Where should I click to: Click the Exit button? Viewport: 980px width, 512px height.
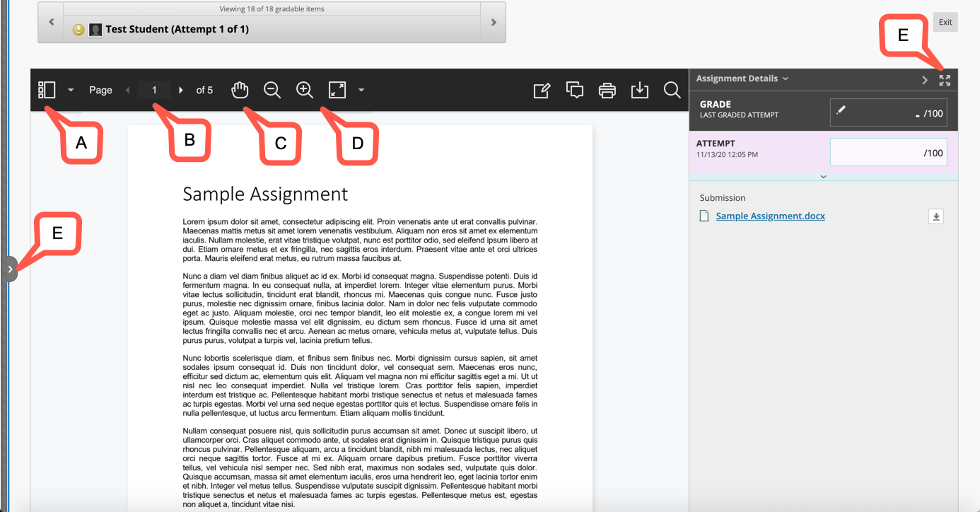pyautogui.click(x=945, y=22)
